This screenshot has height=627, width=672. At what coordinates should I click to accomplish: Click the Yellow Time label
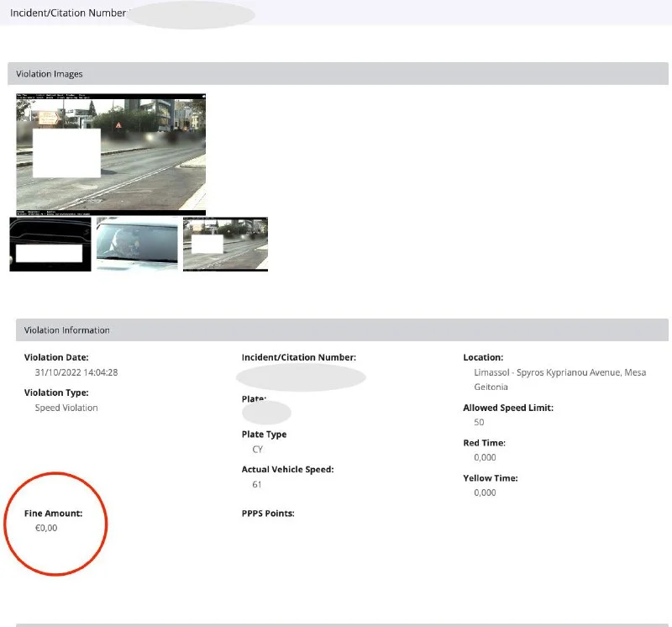[x=491, y=478]
